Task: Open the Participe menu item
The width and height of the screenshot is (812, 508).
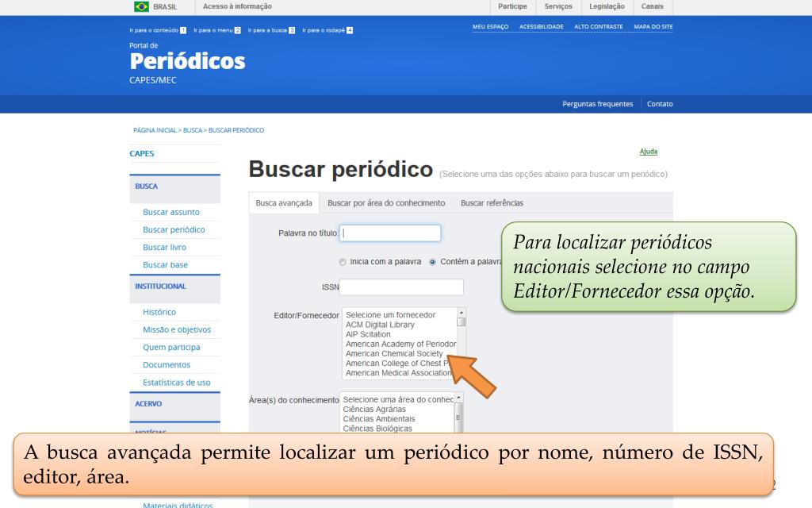Action: 513,6
